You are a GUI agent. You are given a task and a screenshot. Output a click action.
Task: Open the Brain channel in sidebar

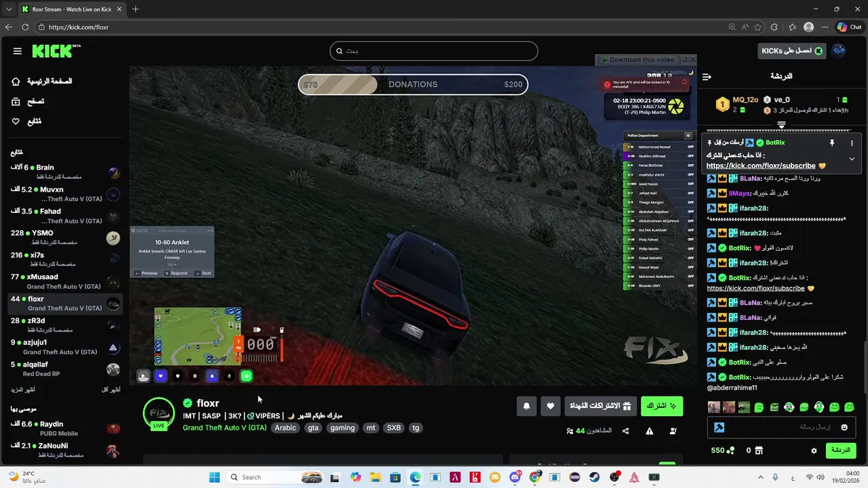[65, 172]
